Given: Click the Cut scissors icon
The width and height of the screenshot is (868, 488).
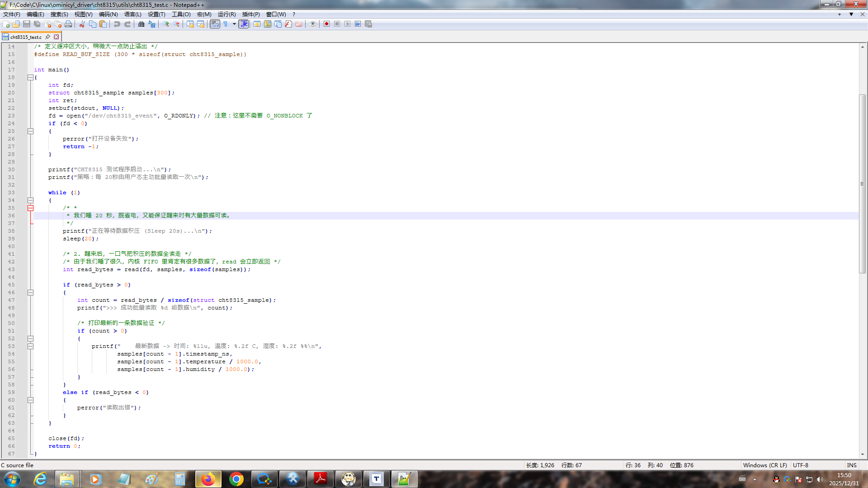Looking at the screenshot, I should [82, 24].
